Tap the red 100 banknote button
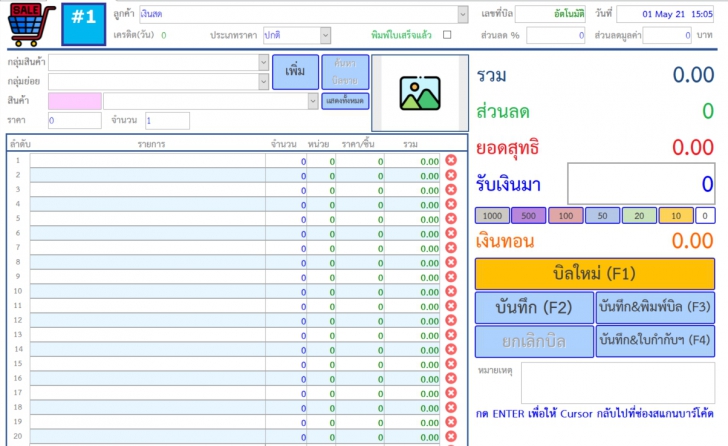This screenshot has width=728, height=446. coord(566,216)
